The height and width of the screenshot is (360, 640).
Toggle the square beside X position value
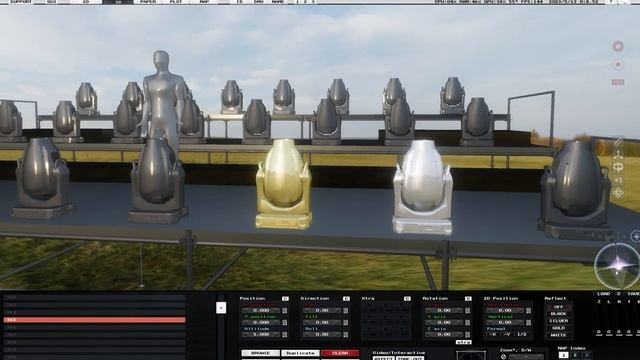284,311
